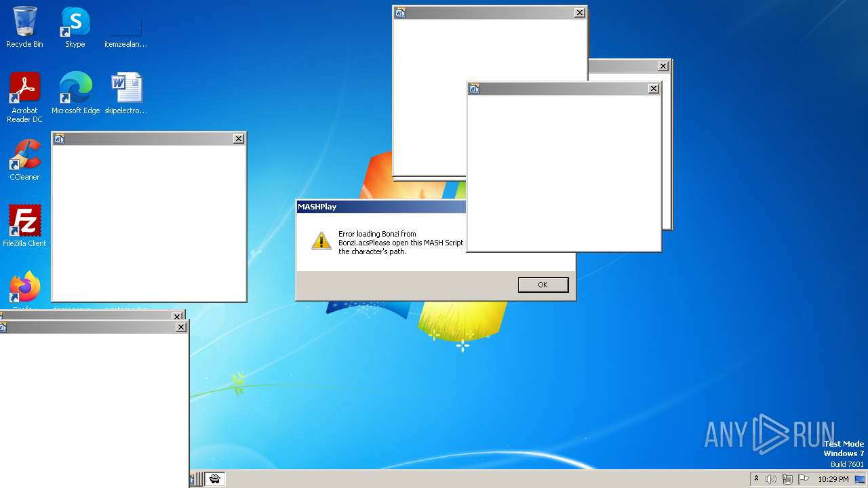Close the rightmost partially hidden blank window

(x=663, y=66)
